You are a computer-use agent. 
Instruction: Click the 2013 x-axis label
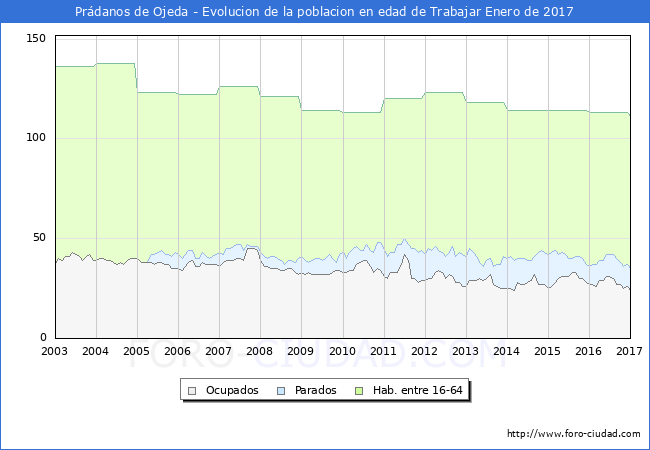pos(466,351)
